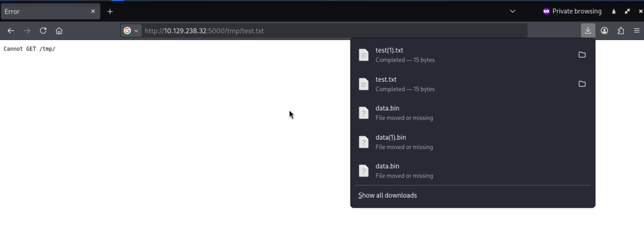Click the forward navigation arrow
This screenshot has height=225, width=644.
click(27, 31)
